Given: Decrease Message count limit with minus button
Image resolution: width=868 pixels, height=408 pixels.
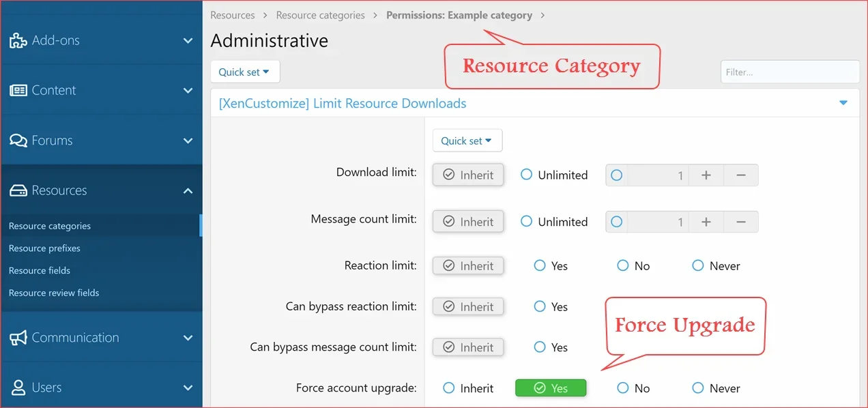Looking at the screenshot, I should [x=740, y=222].
